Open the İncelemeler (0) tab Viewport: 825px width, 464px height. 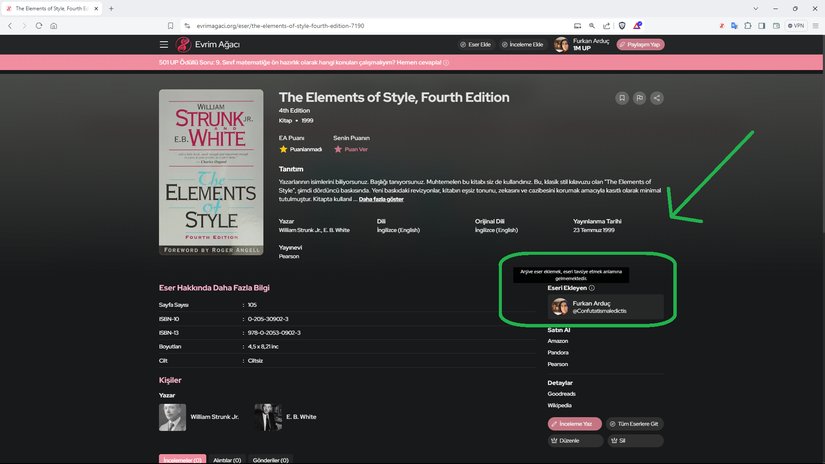point(181,460)
